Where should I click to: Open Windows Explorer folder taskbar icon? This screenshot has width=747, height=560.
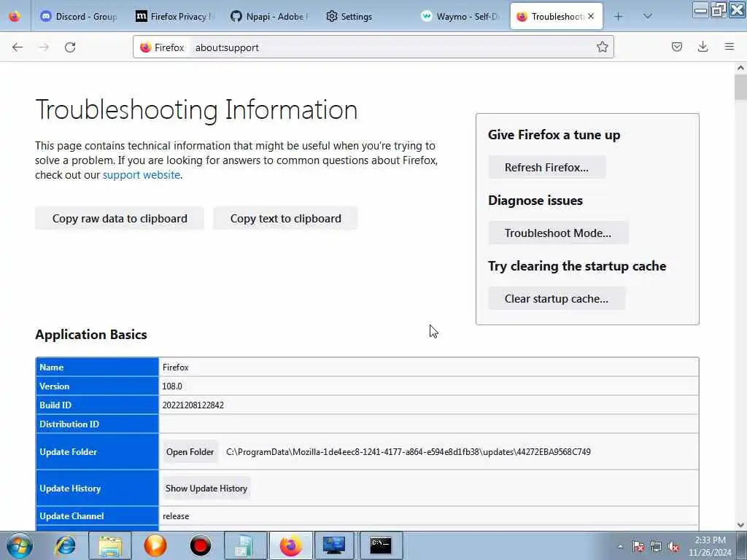111,545
